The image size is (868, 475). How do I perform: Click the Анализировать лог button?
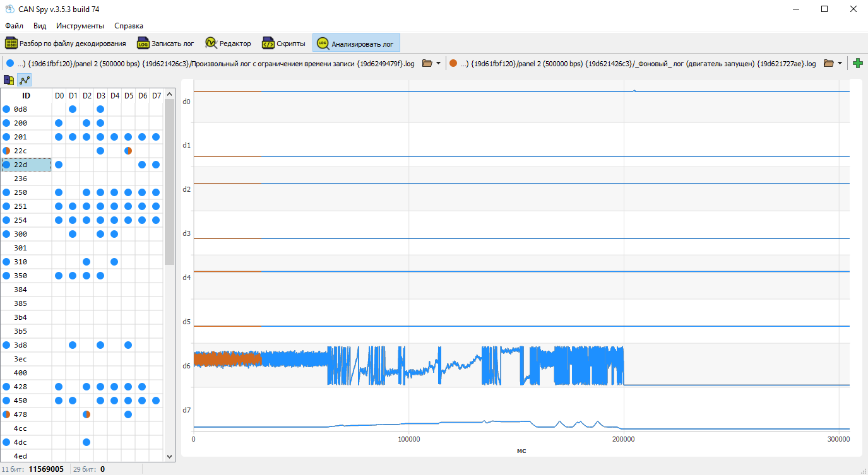pos(356,43)
